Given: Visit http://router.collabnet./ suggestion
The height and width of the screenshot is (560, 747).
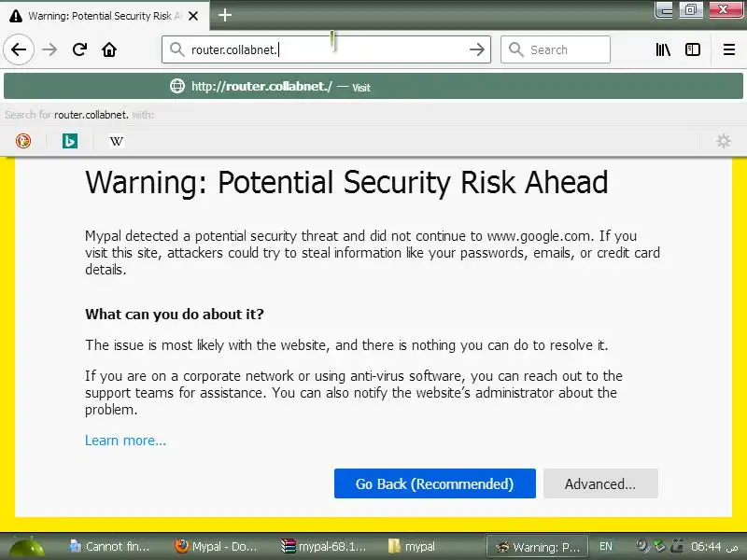Looking at the screenshot, I should tap(373, 86).
